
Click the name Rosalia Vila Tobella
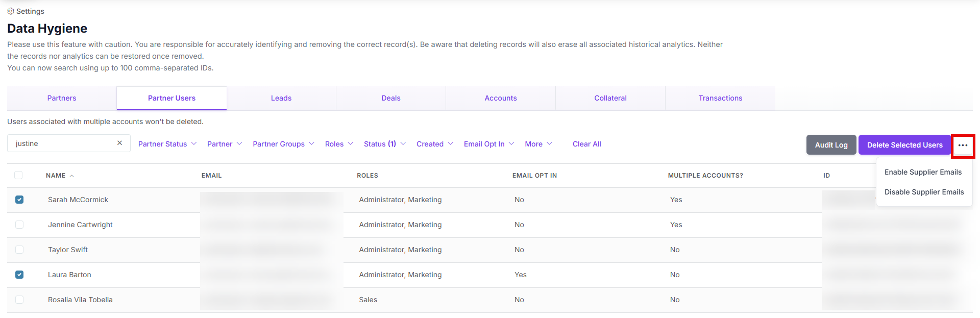pos(80,300)
